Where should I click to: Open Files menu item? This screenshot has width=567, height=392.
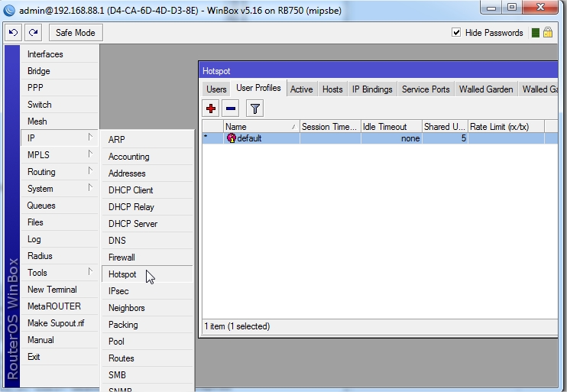pyautogui.click(x=60, y=222)
